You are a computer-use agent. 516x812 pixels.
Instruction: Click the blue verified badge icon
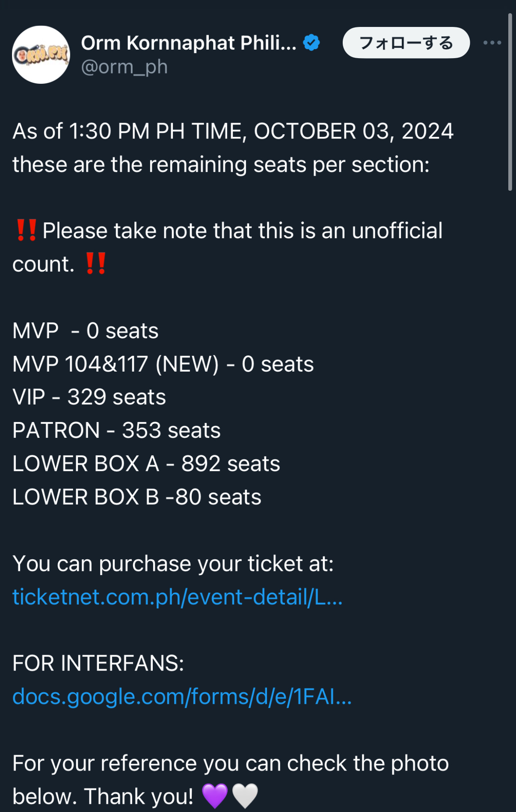click(x=311, y=43)
